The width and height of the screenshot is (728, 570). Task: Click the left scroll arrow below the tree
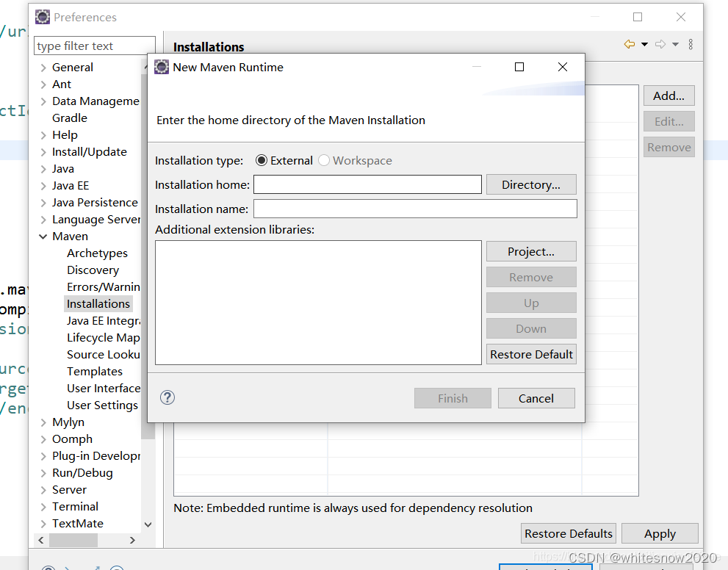pyautogui.click(x=41, y=539)
